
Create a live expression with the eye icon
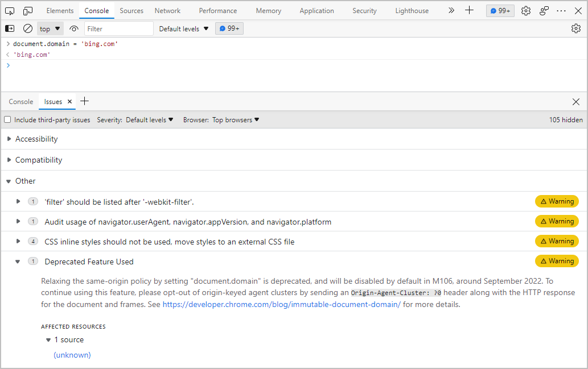pos(74,28)
